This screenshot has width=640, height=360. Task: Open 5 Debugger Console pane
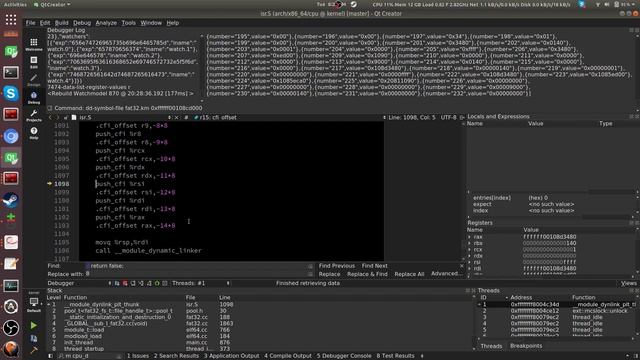tap(344, 356)
